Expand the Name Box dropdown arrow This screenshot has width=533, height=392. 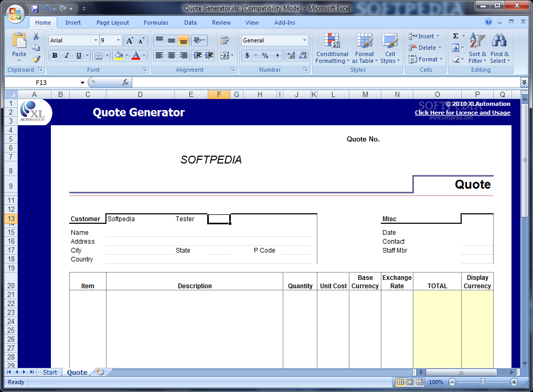(82, 83)
